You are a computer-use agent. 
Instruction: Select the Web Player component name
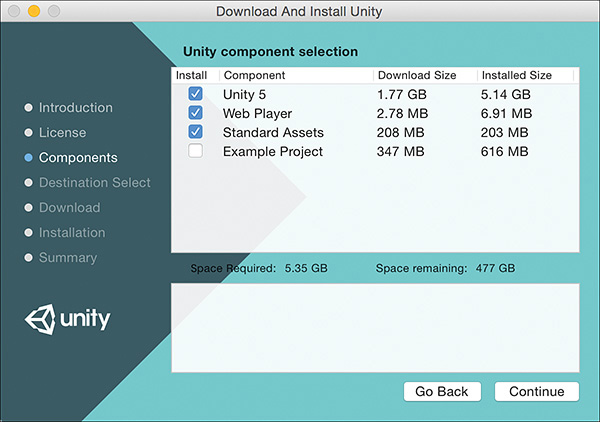coord(258,114)
